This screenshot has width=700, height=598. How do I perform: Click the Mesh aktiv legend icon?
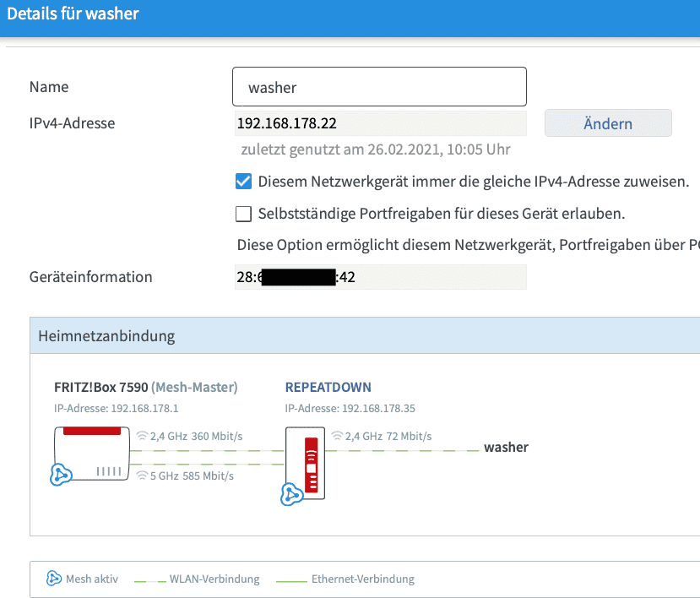point(53,579)
